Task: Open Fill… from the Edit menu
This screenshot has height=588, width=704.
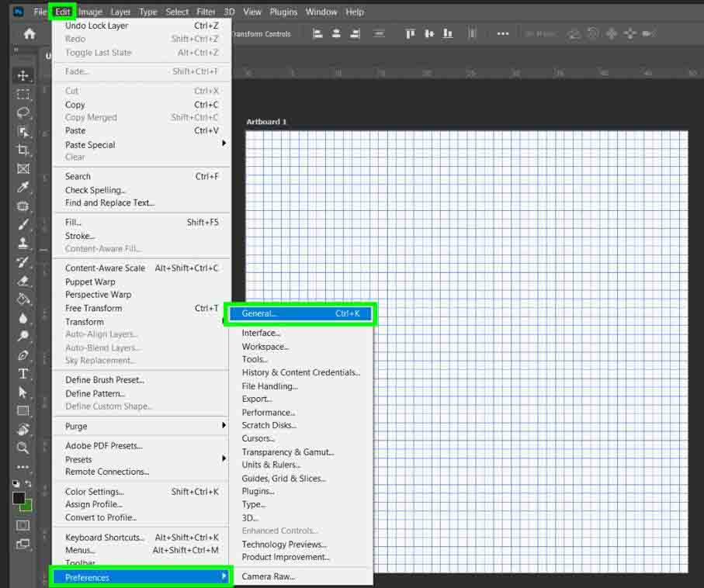Action: coord(141,222)
